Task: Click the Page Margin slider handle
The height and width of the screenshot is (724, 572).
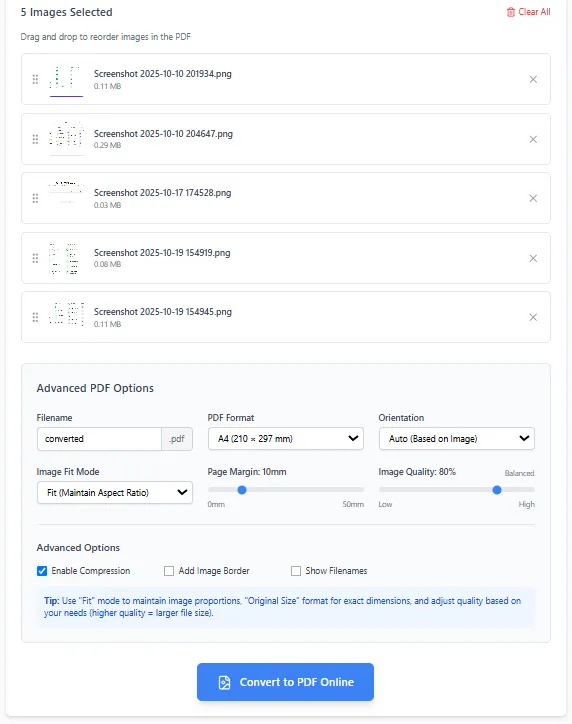Action: click(242, 490)
